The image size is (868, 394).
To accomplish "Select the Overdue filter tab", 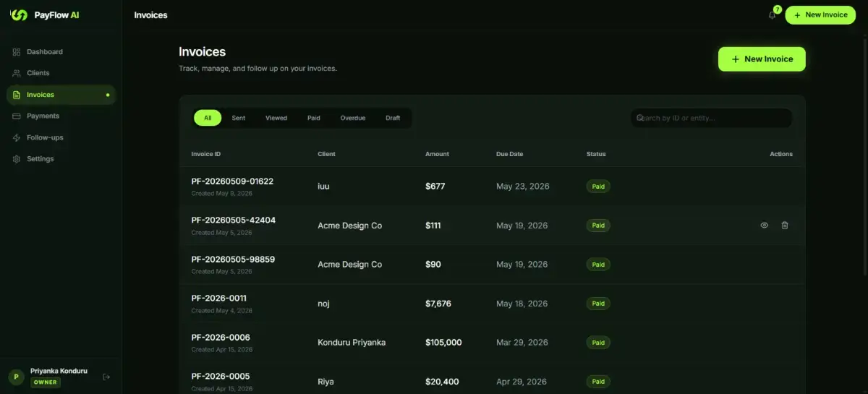I will point(353,118).
